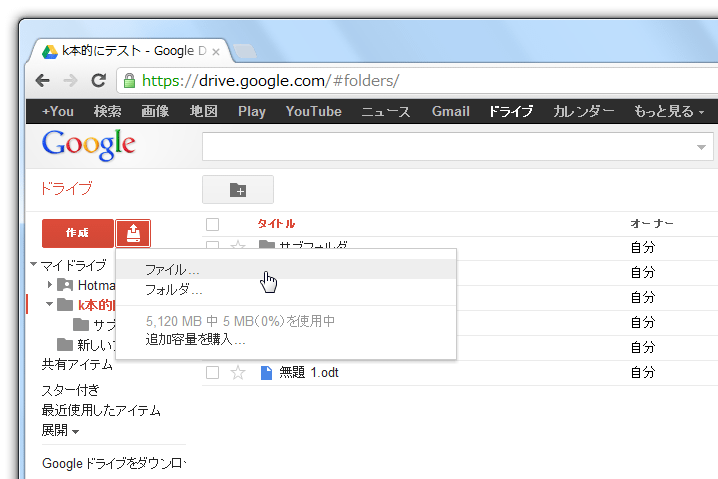Viewport: 718px width, 479px height.
Task: Open 検索 in the Google bar
Action: point(108,111)
